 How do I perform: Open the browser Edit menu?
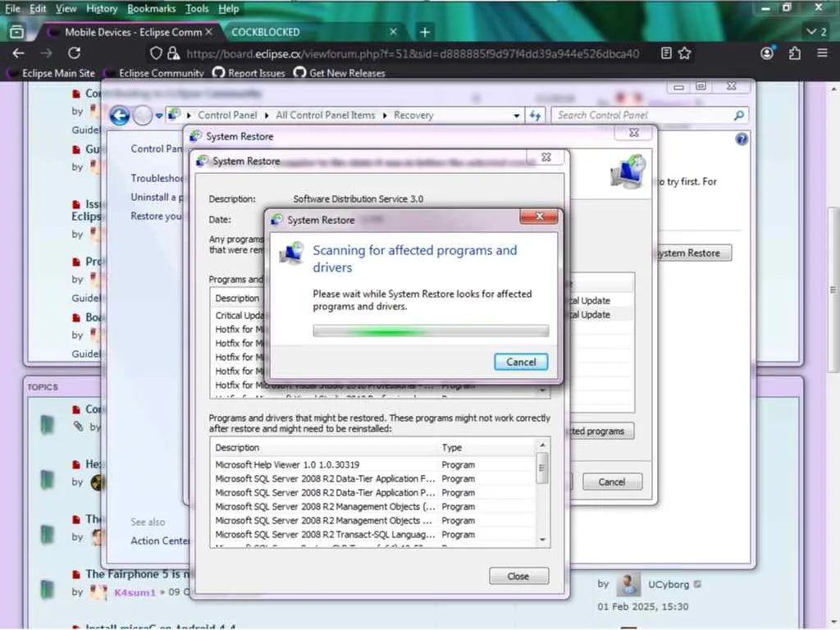coord(38,8)
